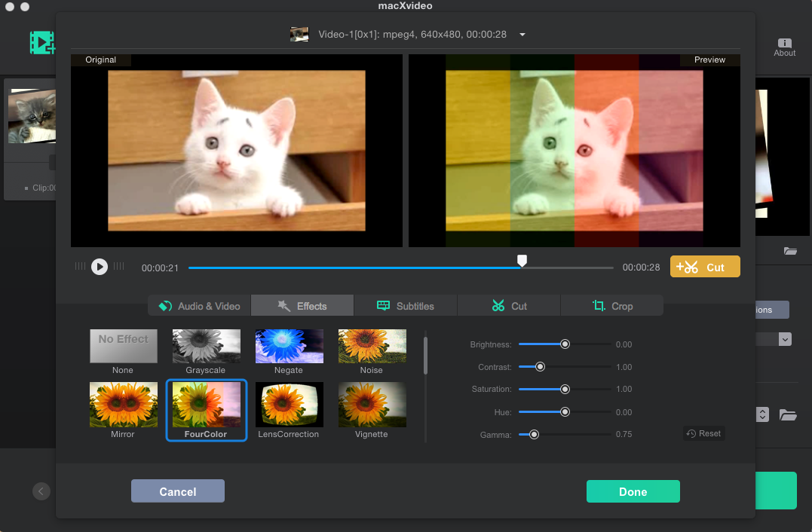Click the Done button
The width and height of the screenshot is (812, 532).
coord(633,491)
